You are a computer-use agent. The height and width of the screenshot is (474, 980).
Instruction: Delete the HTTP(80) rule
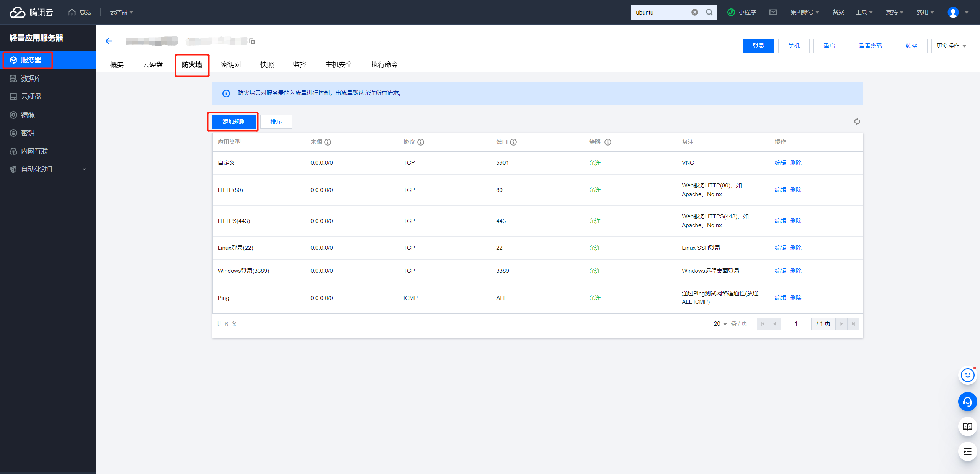click(796, 190)
